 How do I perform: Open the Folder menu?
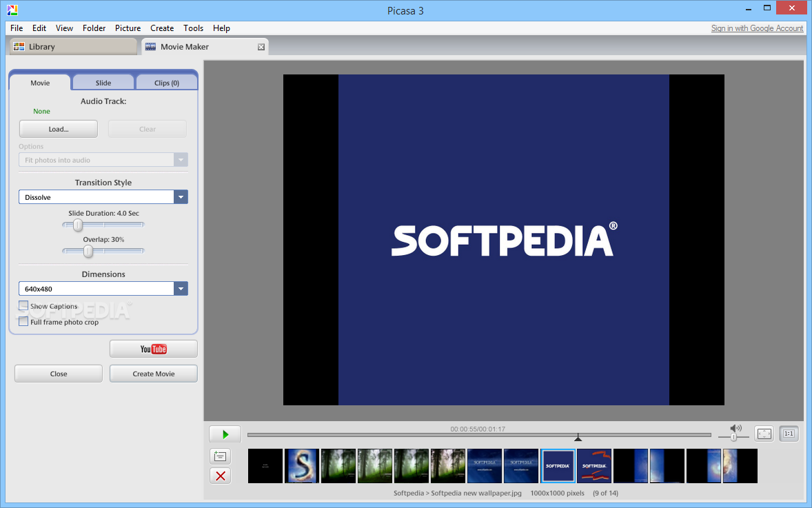[94, 28]
